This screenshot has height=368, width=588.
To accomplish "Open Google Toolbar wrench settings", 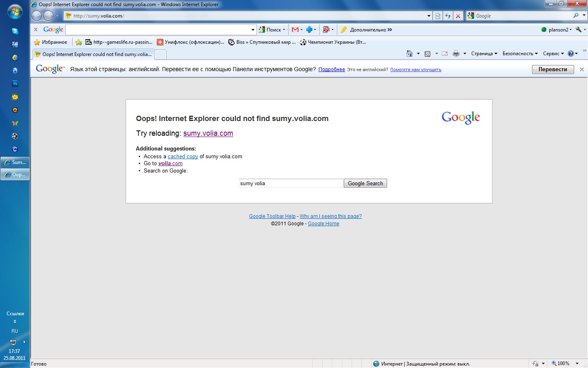I will point(578,29).
